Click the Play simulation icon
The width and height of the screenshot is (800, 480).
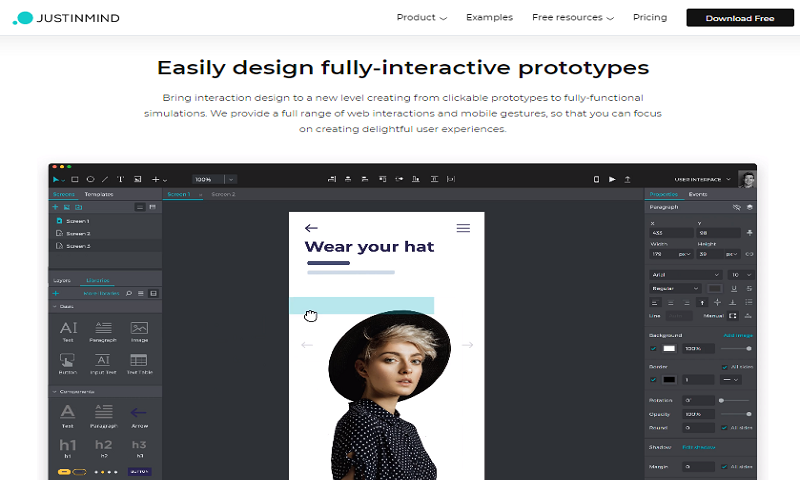click(612, 179)
